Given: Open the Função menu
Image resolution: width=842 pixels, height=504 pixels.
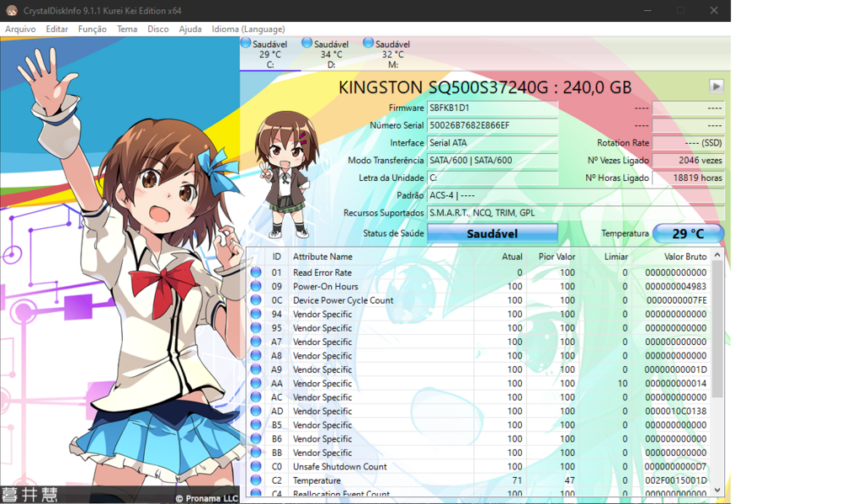Looking at the screenshot, I should coord(92,29).
